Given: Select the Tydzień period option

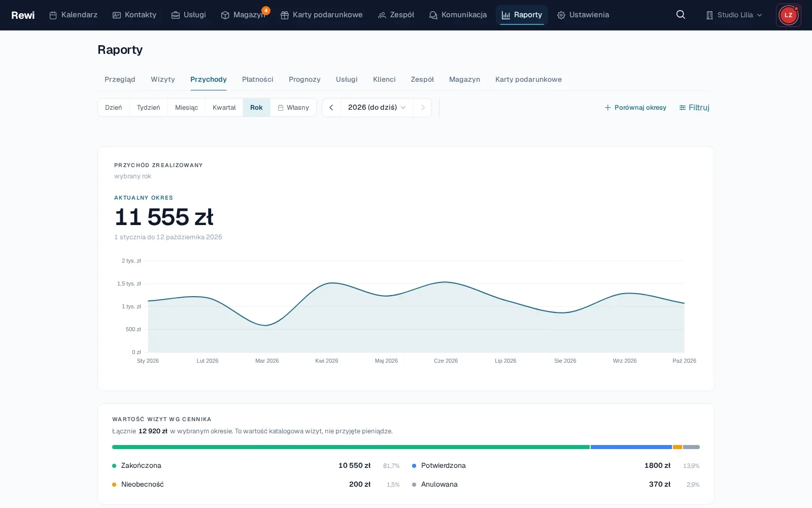Looking at the screenshot, I should point(149,108).
